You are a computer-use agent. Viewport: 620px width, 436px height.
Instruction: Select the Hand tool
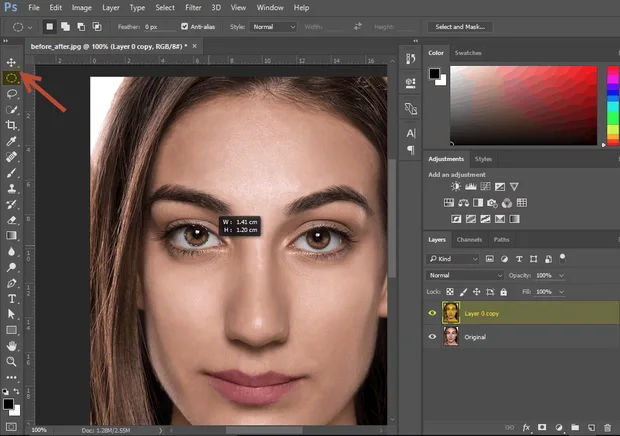(x=11, y=346)
